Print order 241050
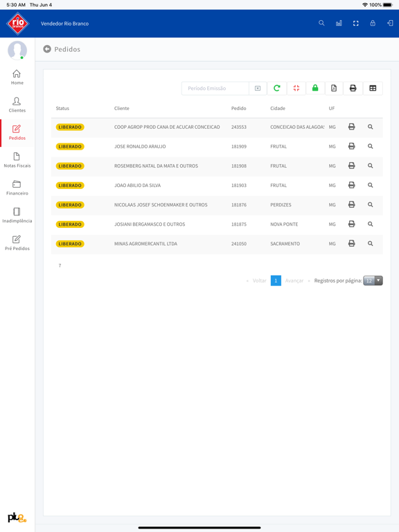 [x=351, y=243]
